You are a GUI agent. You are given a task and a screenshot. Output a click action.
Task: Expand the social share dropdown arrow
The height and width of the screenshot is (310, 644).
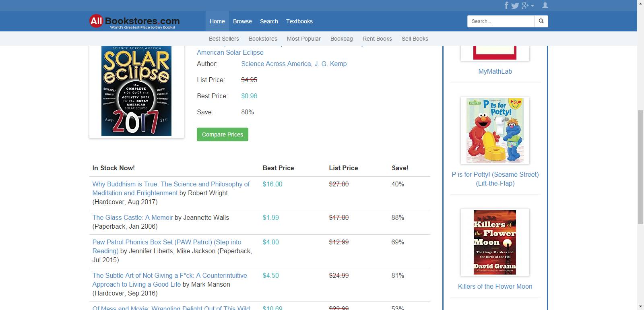click(533, 6)
